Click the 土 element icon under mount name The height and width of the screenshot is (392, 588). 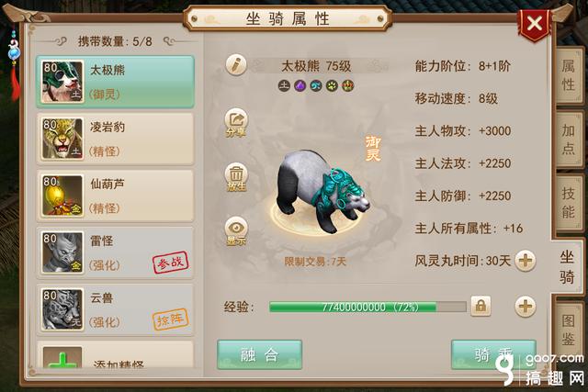284,85
